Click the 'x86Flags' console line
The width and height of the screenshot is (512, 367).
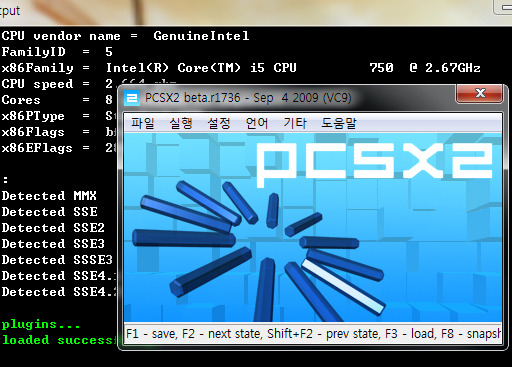click(58, 132)
